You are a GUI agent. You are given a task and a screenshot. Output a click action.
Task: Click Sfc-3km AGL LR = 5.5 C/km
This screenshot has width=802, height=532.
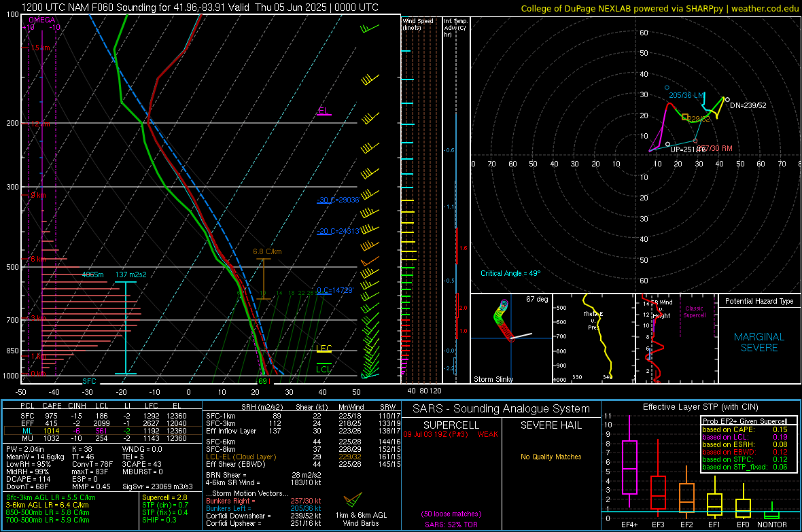click(x=51, y=497)
